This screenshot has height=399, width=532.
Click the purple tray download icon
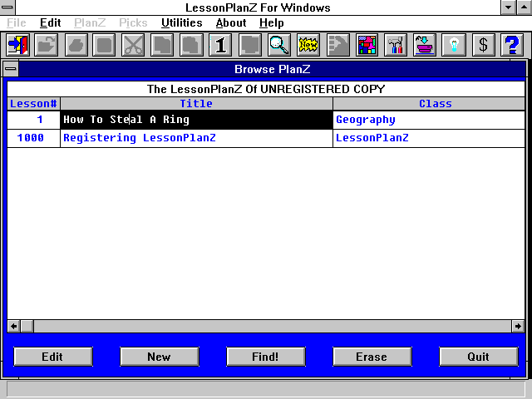(426, 45)
